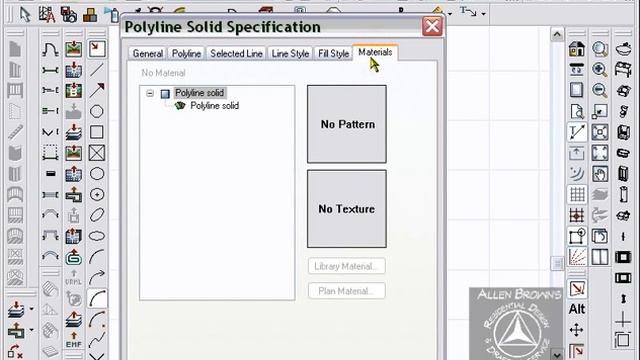Image resolution: width=640 pixels, height=360 pixels.
Task: Toggle the red grid snaps icon
Action: [577, 215]
